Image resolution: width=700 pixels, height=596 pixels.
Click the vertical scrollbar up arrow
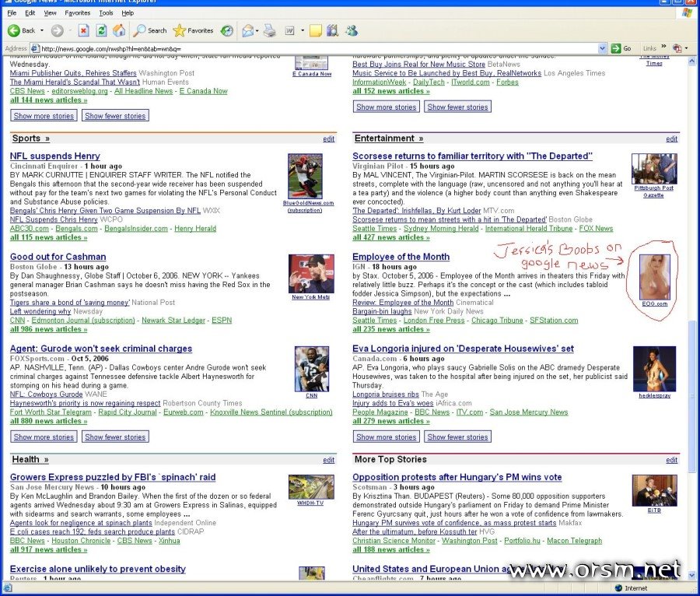click(x=692, y=60)
